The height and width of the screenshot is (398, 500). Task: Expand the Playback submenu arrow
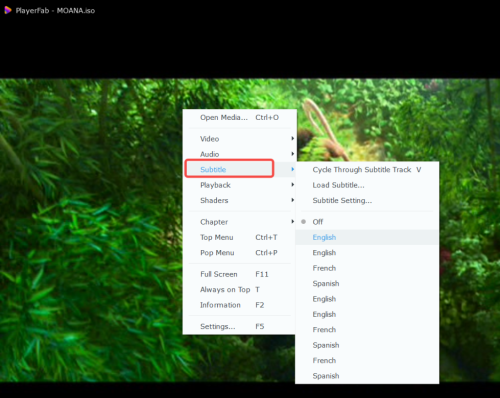pos(292,185)
